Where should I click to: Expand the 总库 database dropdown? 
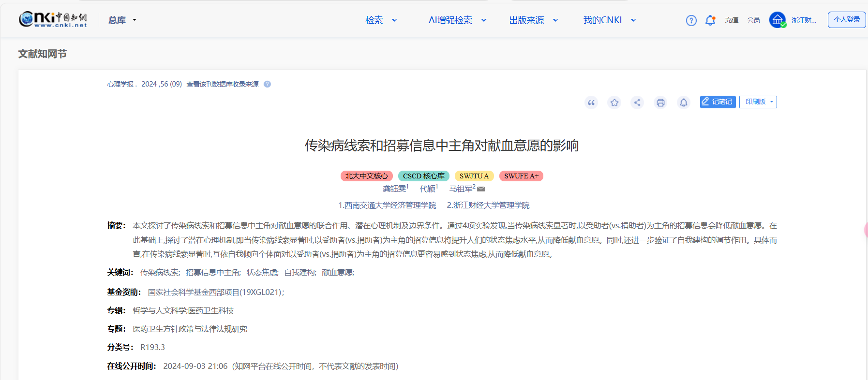tap(122, 20)
